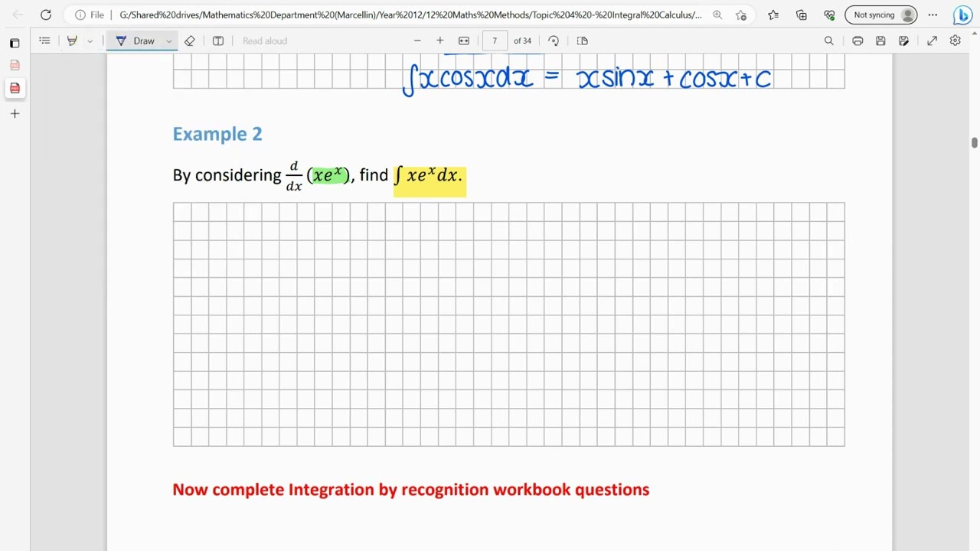The image size is (980, 551).
Task: Save the PDF with the disk icon
Action: pos(881,41)
